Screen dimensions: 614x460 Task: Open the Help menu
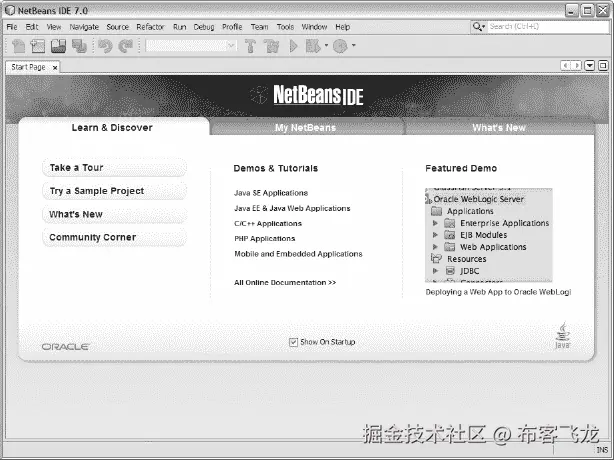click(x=343, y=27)
